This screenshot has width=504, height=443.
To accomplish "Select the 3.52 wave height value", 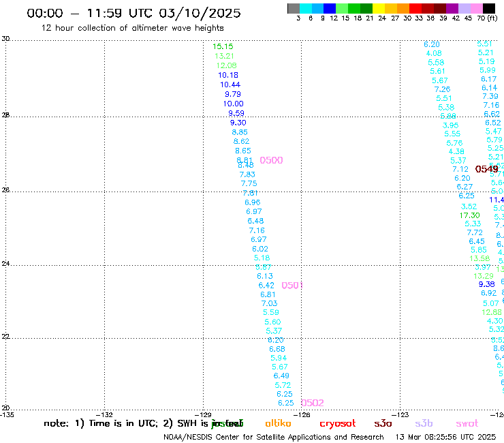I will click(x=469, y=207).
